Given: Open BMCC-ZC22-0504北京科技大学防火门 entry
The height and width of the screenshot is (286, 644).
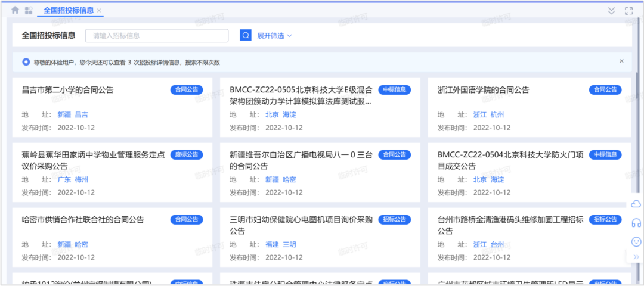Looking at the screenshot, I should point(510,160).
